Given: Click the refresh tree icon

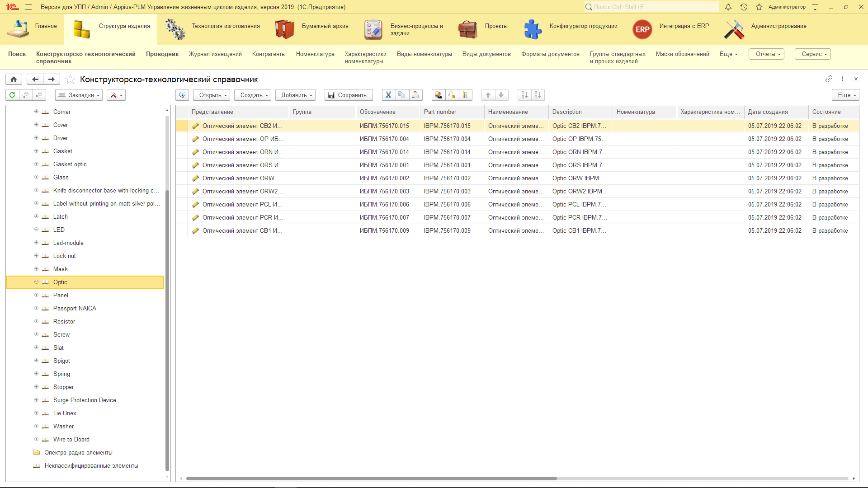Looking at the screenshot, I should tap(12, 95).
